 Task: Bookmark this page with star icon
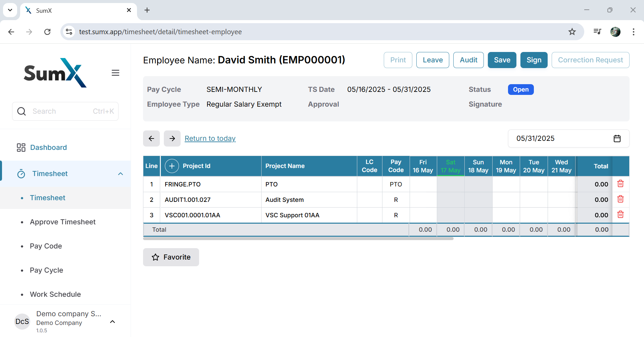[x=572, y=32]
